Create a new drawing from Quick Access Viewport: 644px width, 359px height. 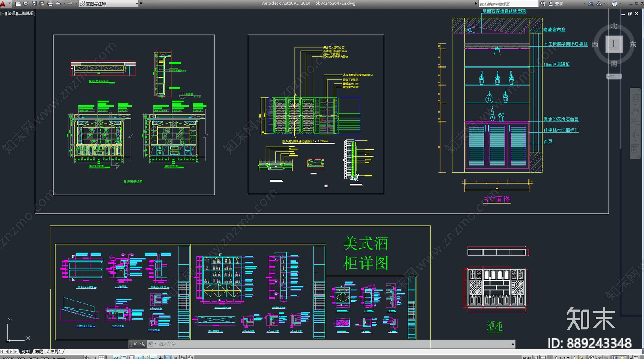18,4
